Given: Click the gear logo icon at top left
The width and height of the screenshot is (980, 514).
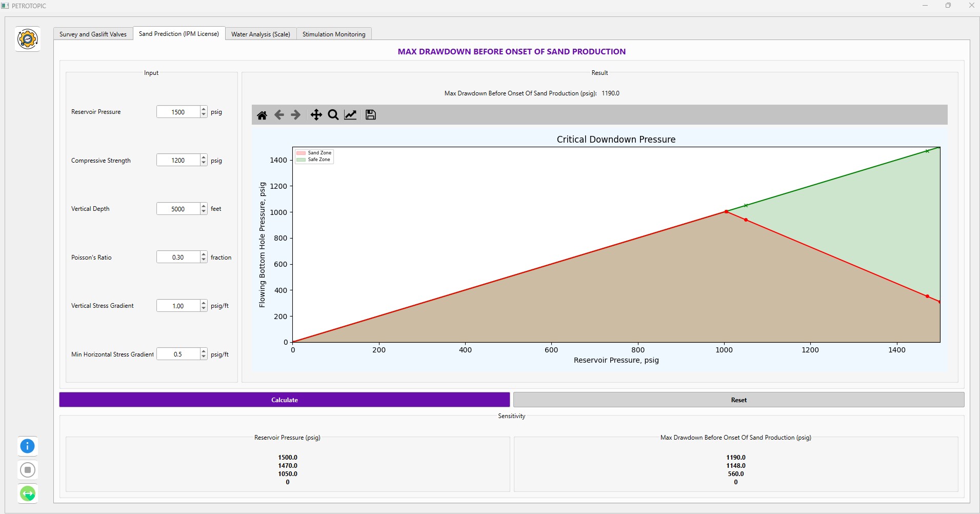Looking at the screenshot, I should tap(28, 39).
